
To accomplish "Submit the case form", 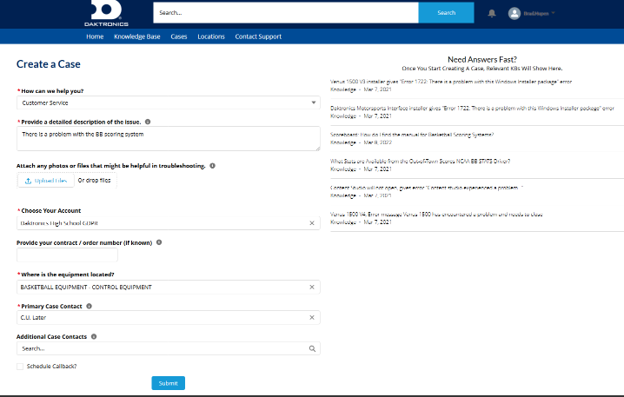I will click(x=168, y=383).
